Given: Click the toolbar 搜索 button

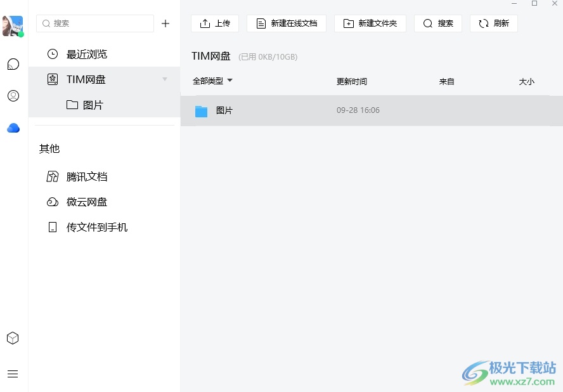Looking at the screenshot, I should coord(438,23).
